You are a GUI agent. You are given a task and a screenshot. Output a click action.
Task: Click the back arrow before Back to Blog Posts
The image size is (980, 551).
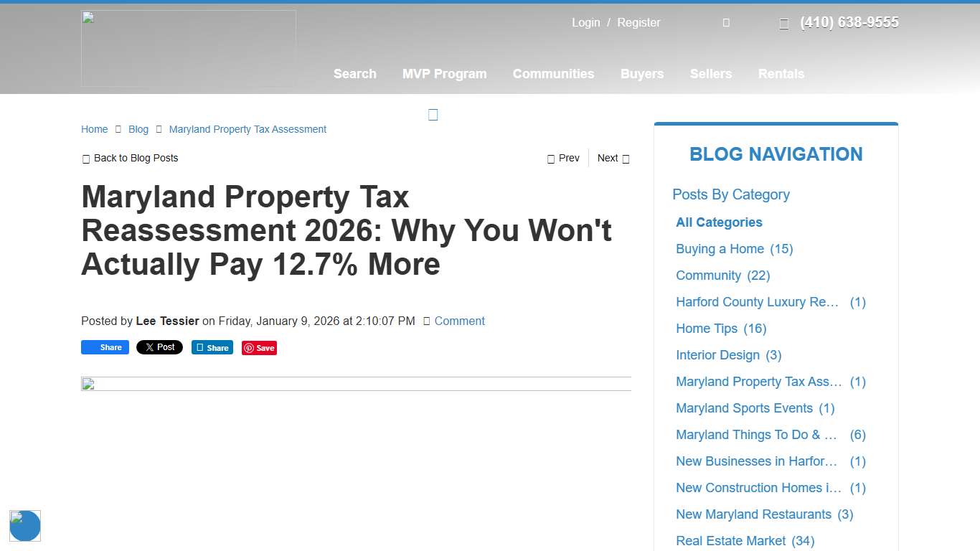86,158
